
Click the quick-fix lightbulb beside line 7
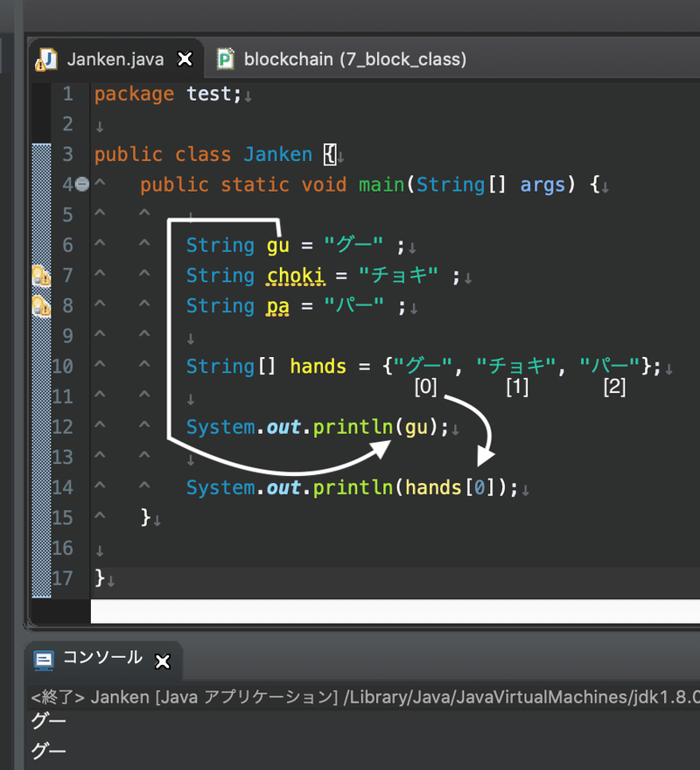[39, 276]
